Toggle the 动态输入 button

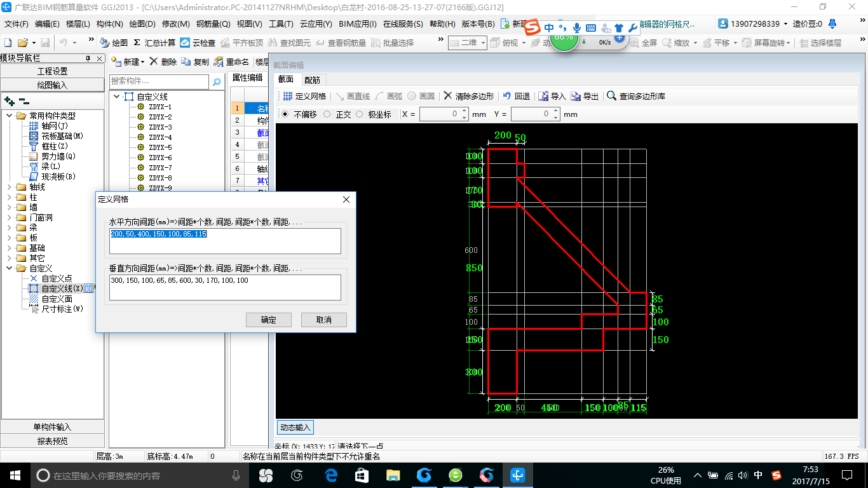[x=295, y=428]
